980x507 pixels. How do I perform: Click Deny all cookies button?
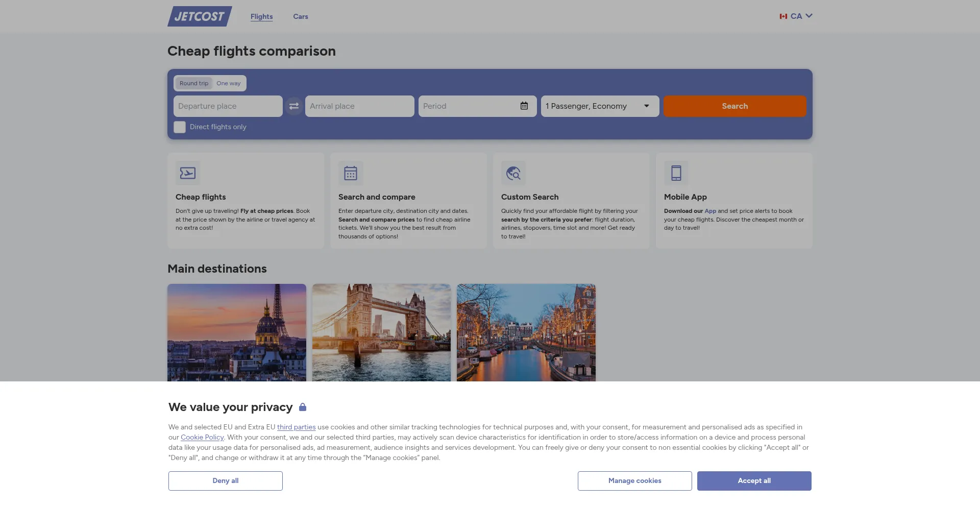pyautogui.click(x=226, y=481)
